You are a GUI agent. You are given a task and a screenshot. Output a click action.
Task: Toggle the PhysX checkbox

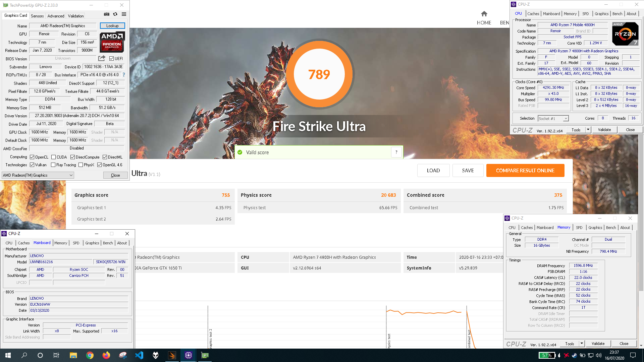pos(80,165)
